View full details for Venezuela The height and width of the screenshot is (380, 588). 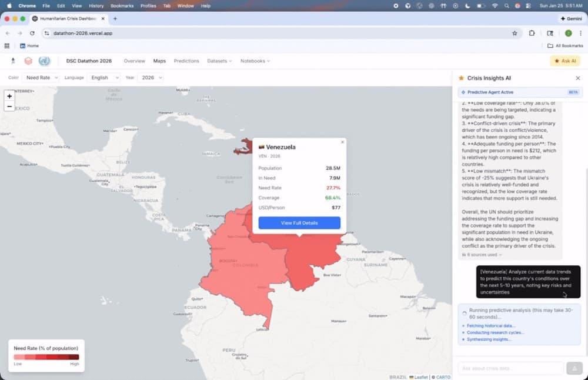(299, 223)
